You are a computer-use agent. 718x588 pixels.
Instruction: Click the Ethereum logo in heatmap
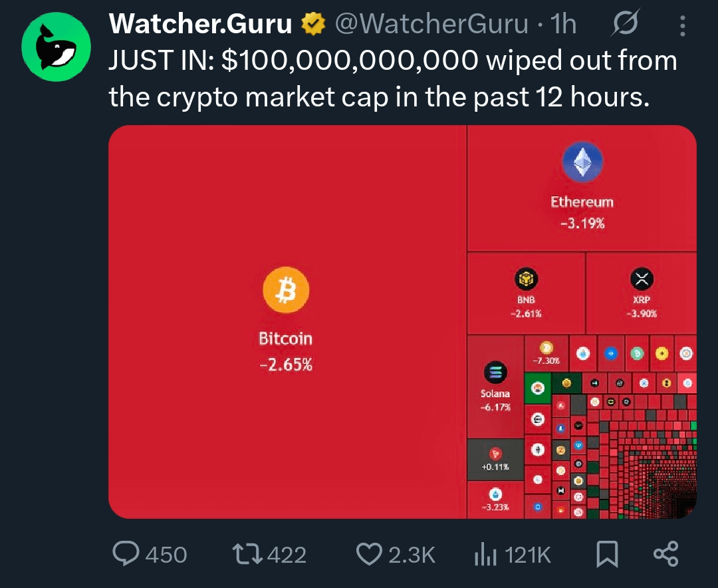pos(582,164)
